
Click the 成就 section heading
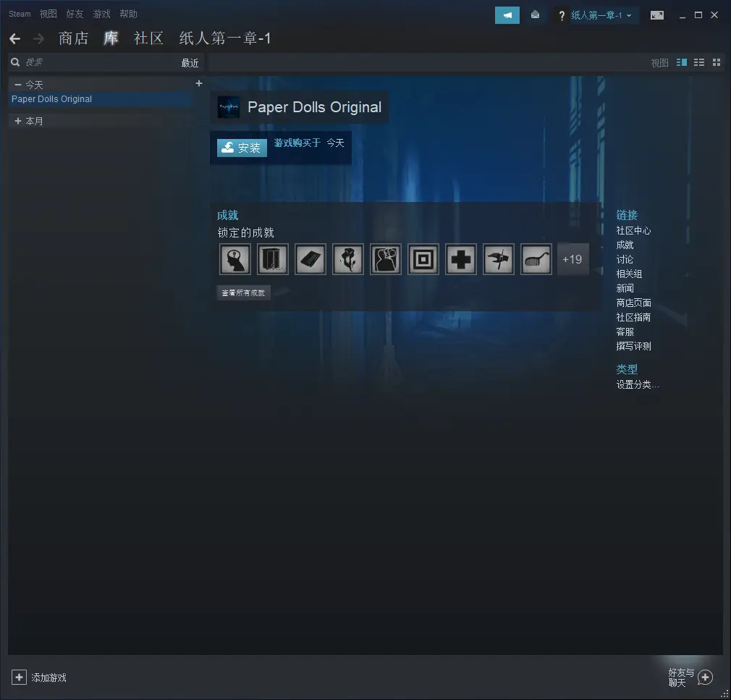click(x=227, y=216)
